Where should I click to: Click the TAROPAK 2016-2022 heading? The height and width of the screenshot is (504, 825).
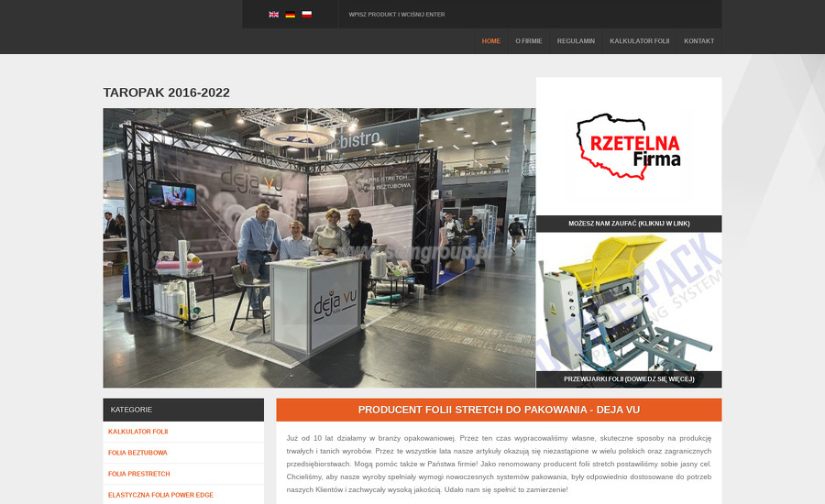point(166,93)
